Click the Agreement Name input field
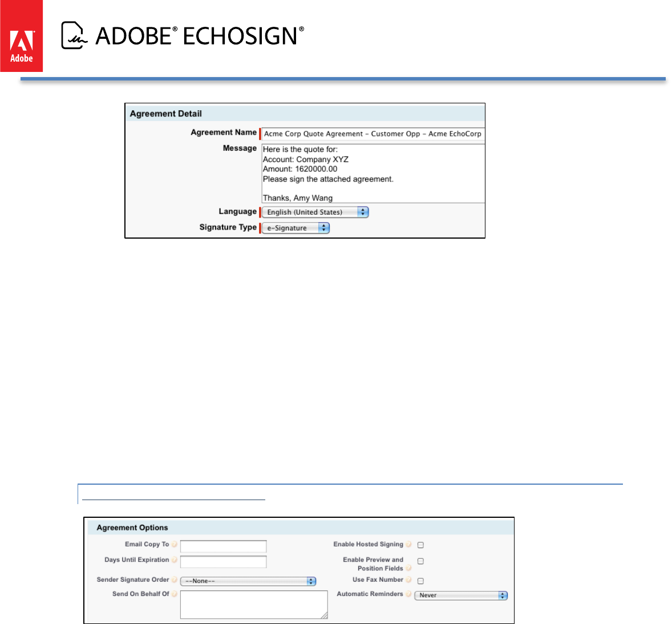Viewport: 672px width, 624px height. [x=373, y=134]
